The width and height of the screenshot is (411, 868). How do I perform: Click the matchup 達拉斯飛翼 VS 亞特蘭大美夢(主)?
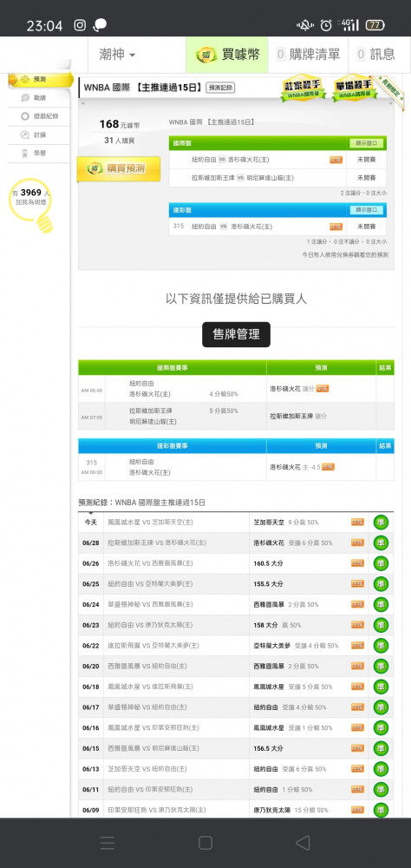click(153, 646)
